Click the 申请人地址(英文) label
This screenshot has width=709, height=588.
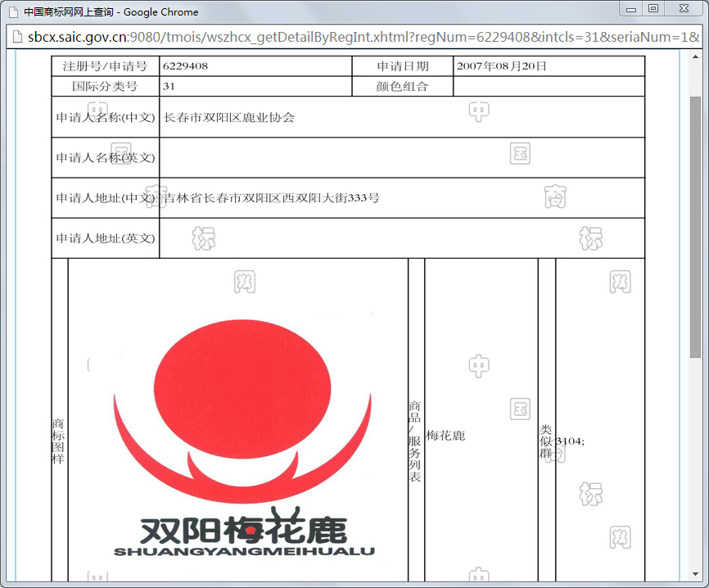pos(106,238)
